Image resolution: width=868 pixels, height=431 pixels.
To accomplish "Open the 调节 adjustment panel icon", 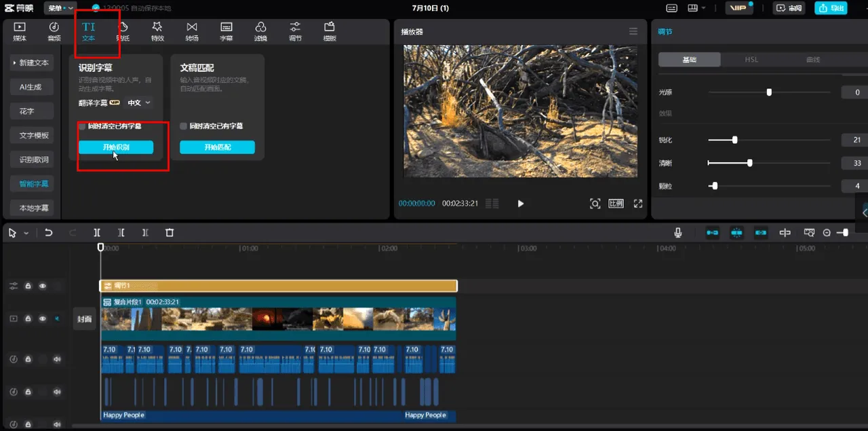I will coord(295,31).
